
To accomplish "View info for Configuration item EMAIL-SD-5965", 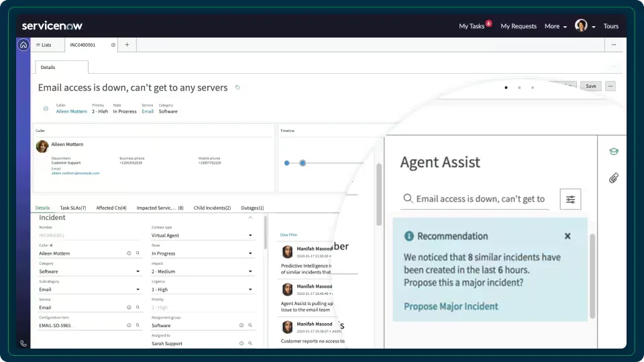I will (x=129, y=326).
